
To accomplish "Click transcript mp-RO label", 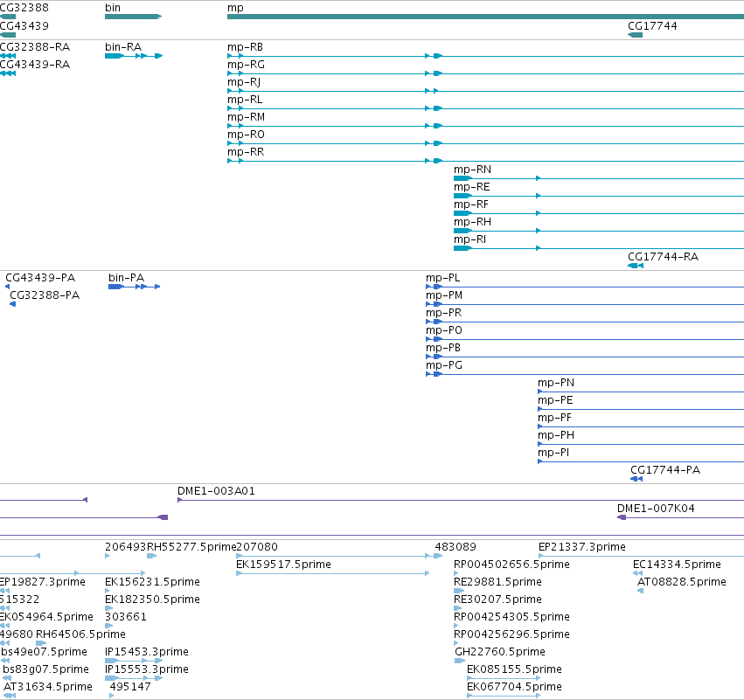I will 246,135.
